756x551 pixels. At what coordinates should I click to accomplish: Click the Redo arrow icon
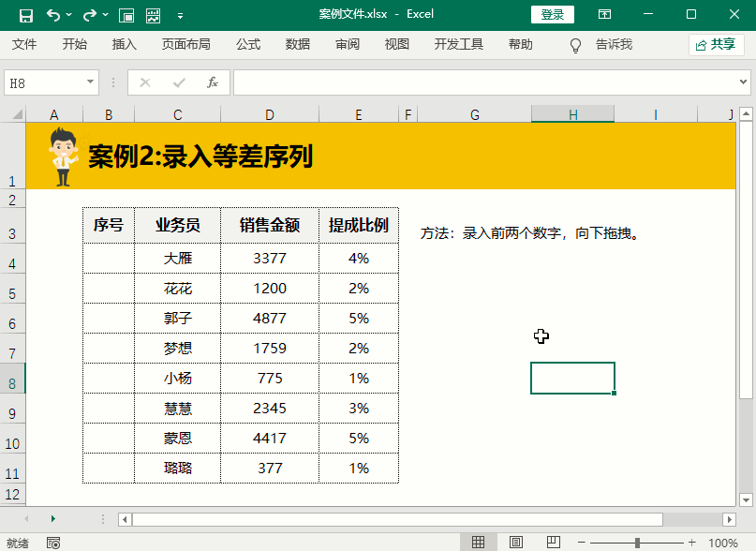point(89,15)
